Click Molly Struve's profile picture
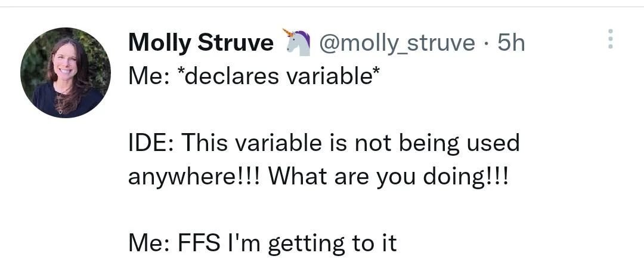The height and width of the screenshot is (265, 644). click(66, 73)
